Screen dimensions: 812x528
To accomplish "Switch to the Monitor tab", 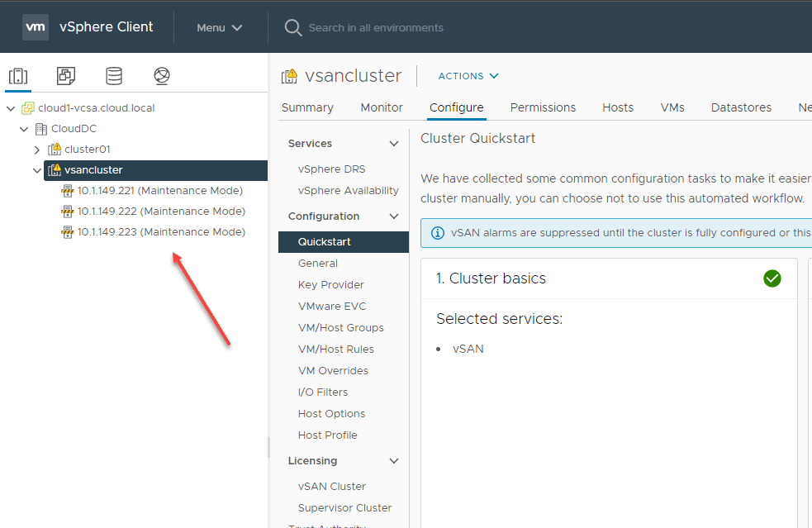I will (382, 107).
